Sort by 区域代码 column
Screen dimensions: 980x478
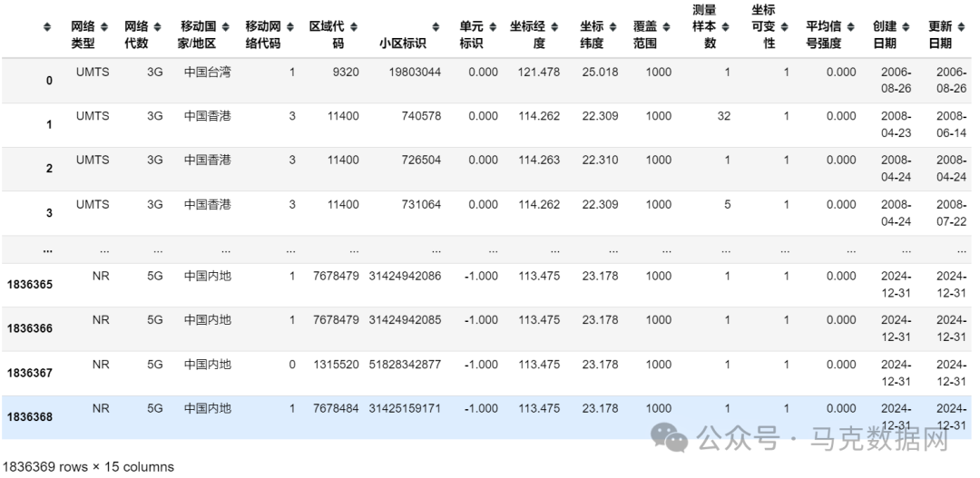click(354, 27)
